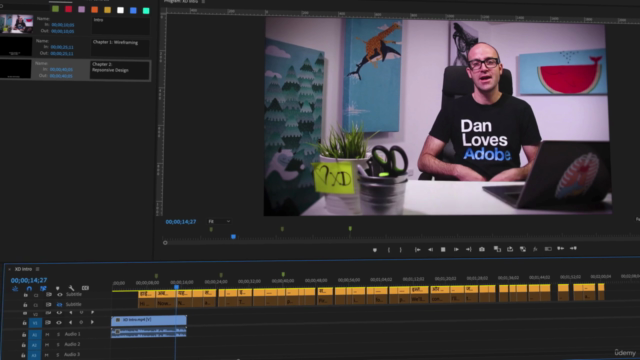The height and width of the screenshot is (360, 640).
Task: Go to the previous keyframe on V1
Action: point(71,322)
